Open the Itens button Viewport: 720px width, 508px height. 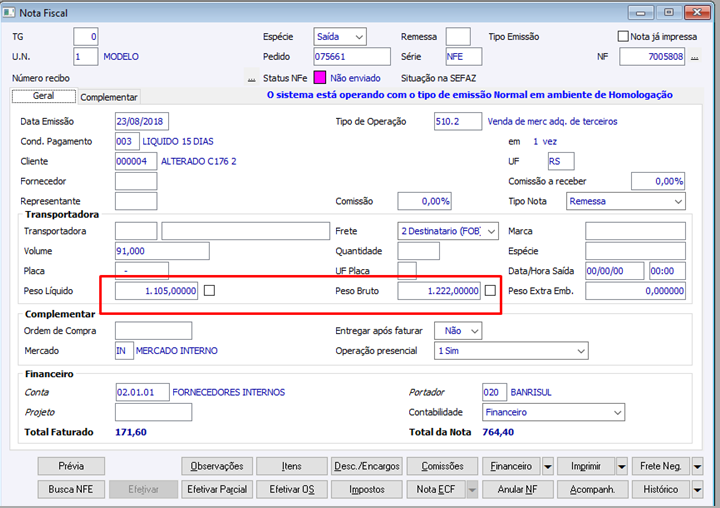(x=292, y=466)
